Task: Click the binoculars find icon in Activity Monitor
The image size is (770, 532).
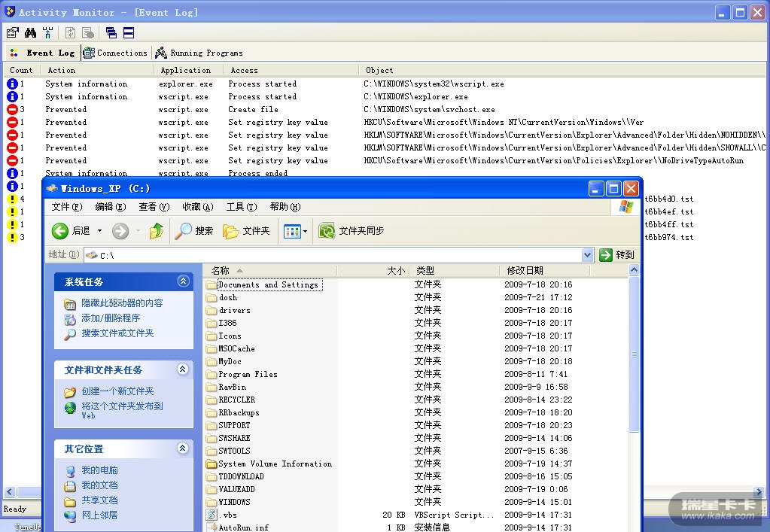Action: (x=30, y=32)
